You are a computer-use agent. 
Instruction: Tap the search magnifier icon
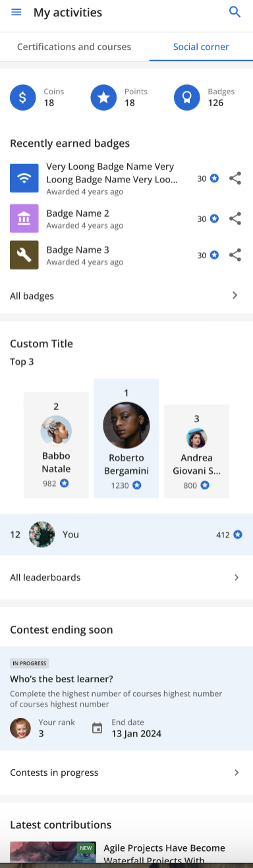pos(235,12)
